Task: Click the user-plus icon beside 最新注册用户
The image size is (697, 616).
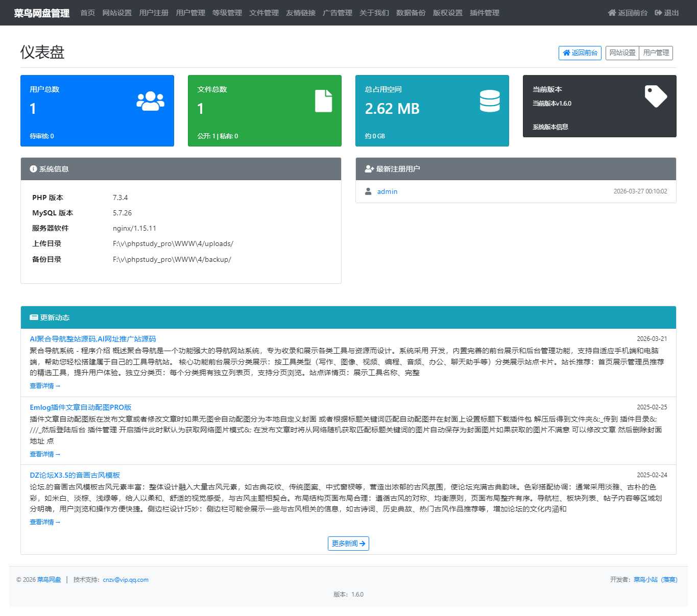Action: [369, 169]
